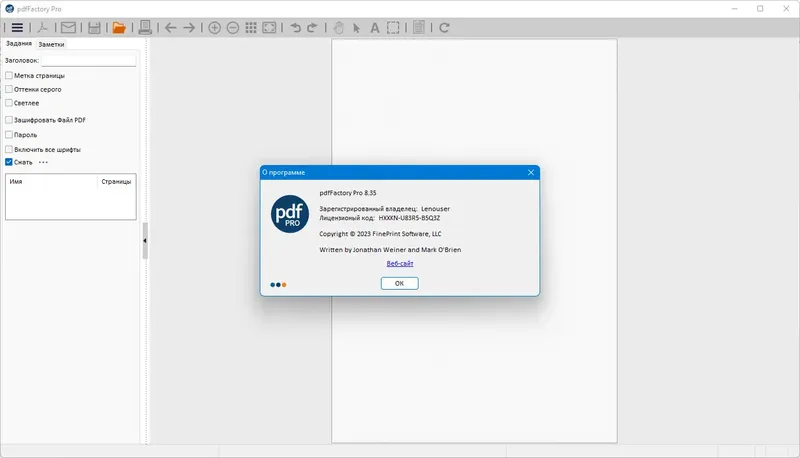
Task: Click the pdf PRO logo in dialog
Action: [x=290, y=214]
